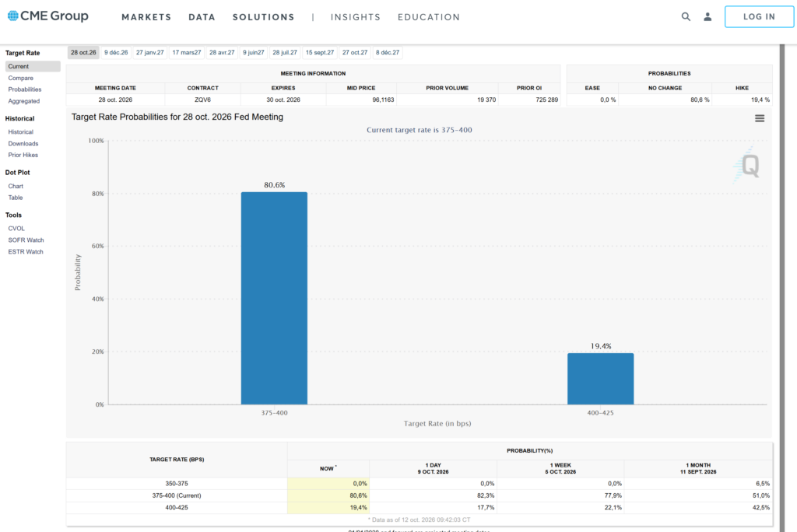
Task: Open the user account profile icon
Action: pos(707,17)
